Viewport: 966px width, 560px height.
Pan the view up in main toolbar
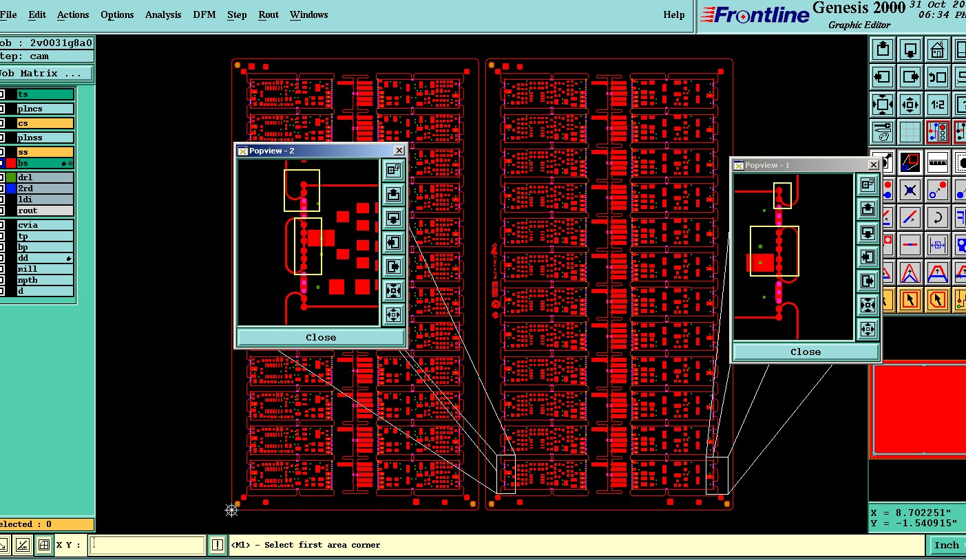click(x=883, y=50)
